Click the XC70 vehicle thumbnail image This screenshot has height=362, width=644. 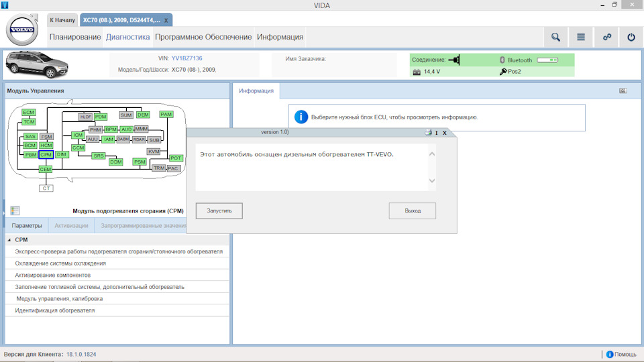coord(37,64)
